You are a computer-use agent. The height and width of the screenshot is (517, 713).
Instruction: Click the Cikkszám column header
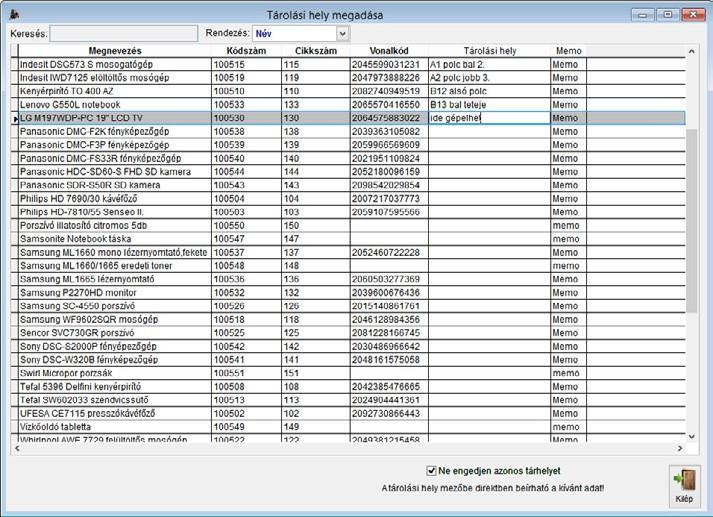tap(316, 51)
